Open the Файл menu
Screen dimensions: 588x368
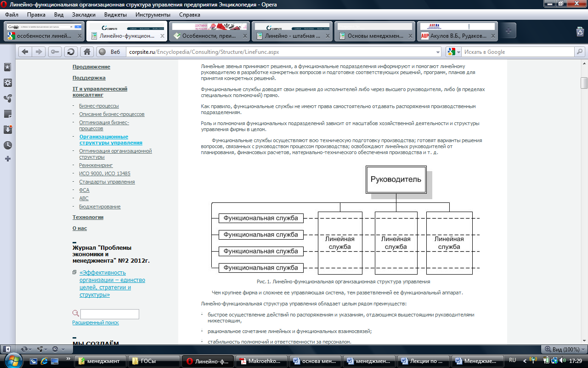(x=12, y=14)
